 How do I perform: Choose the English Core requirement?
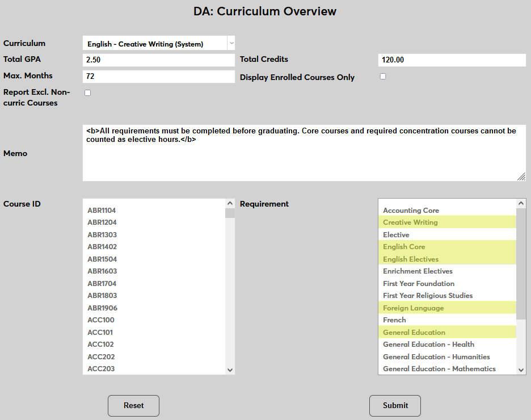click(x=404, y=247)
